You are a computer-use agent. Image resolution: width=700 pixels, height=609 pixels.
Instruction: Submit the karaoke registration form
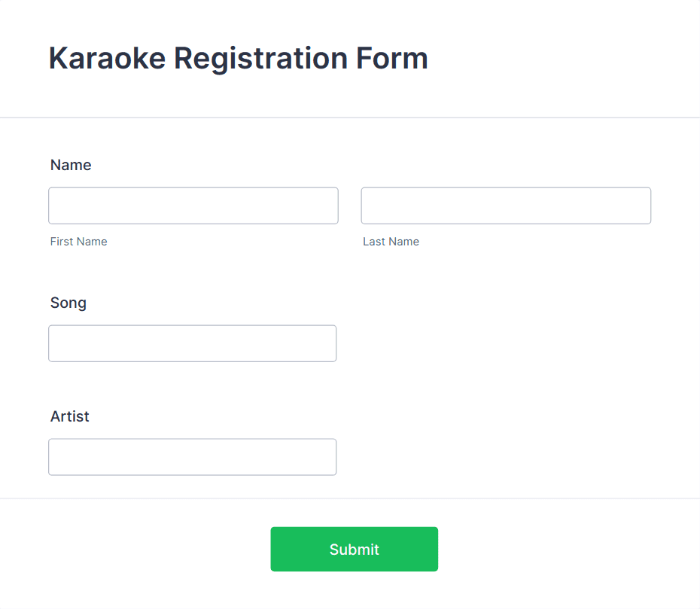(354, 549)
